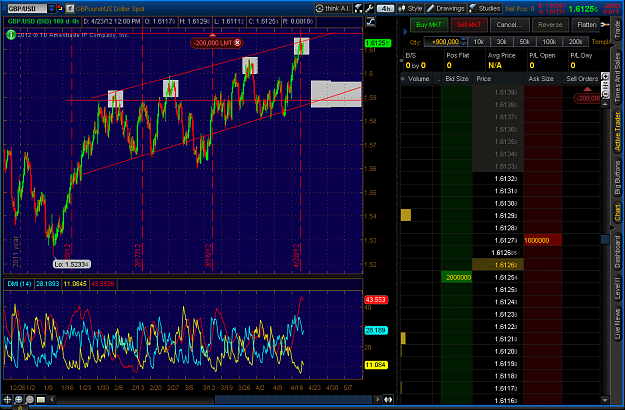Viewport: 625px width, 410px height.
Task: Switch to the Dashboard side tab
Action: tap(617, 250)
